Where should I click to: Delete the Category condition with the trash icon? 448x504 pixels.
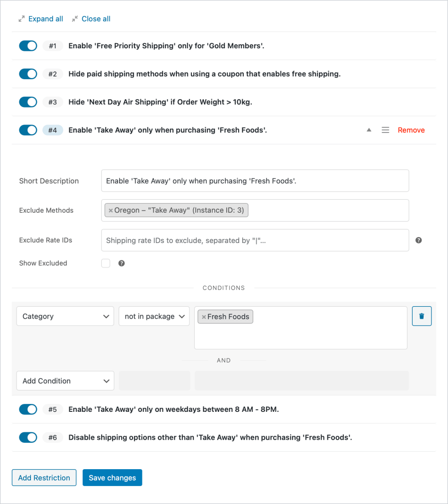[422, 316]
